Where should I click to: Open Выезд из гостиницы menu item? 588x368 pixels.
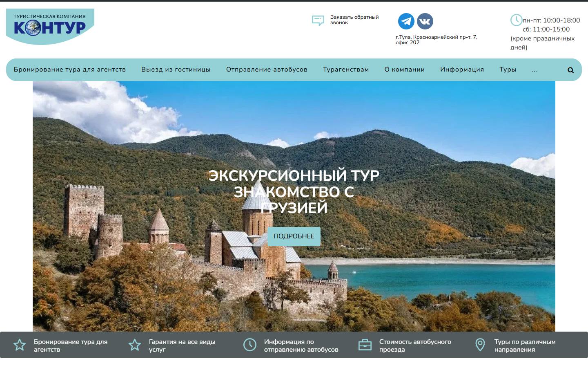click(x=176, y=70)
